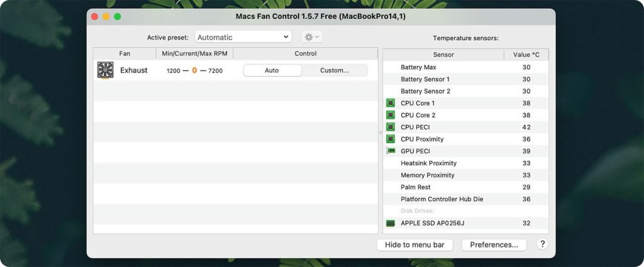Click the CPU Core 1 chip icon
Screen dimensions: 644x267
[x=391, y=103]
